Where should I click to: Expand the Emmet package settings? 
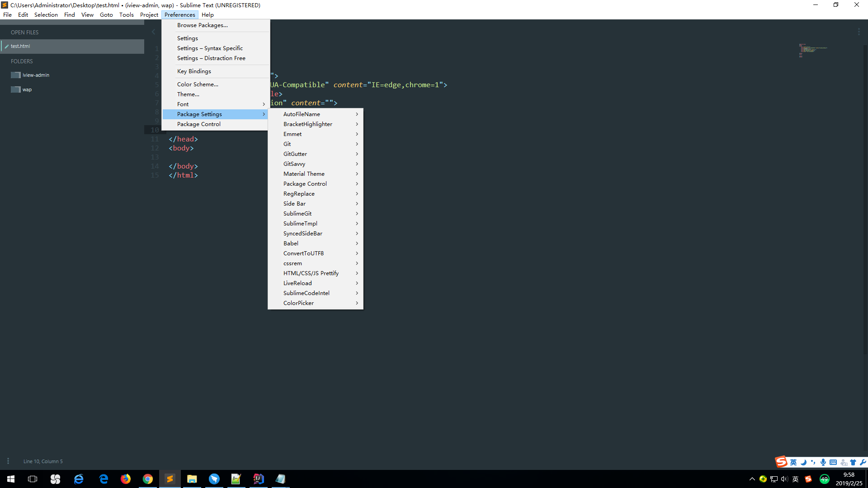tap(316, 134)
